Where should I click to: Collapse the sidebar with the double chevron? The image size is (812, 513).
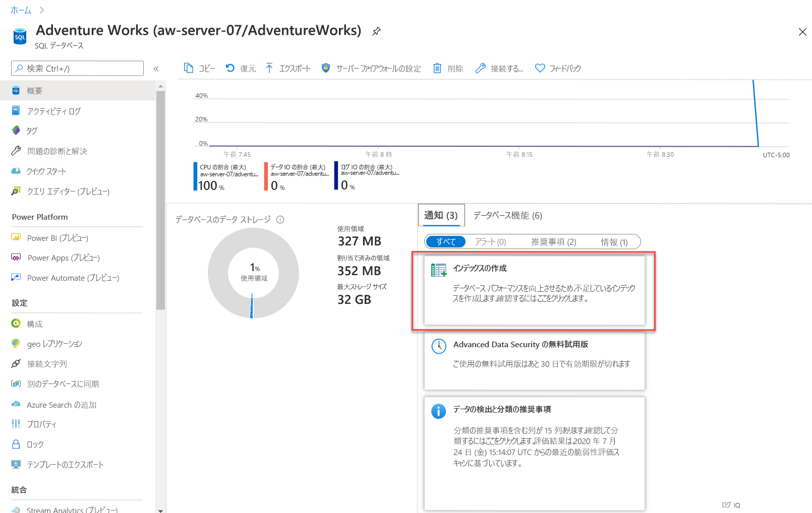click(156, 69)
